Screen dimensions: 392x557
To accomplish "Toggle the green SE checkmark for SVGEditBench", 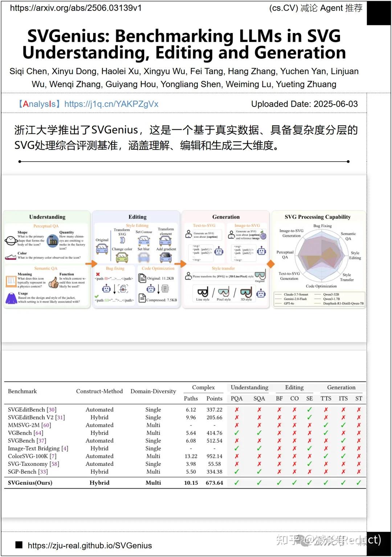I will coord(310,409).
